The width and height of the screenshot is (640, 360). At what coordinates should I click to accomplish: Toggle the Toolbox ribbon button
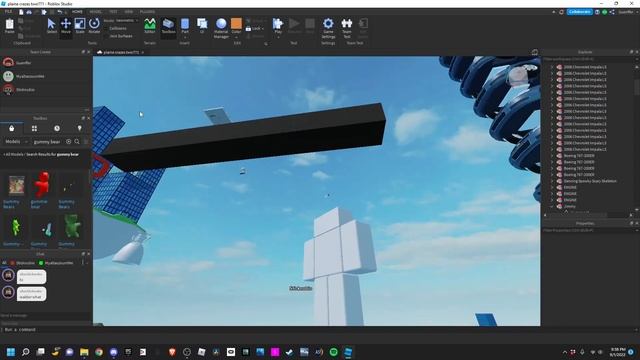click(x=168, y=26)
